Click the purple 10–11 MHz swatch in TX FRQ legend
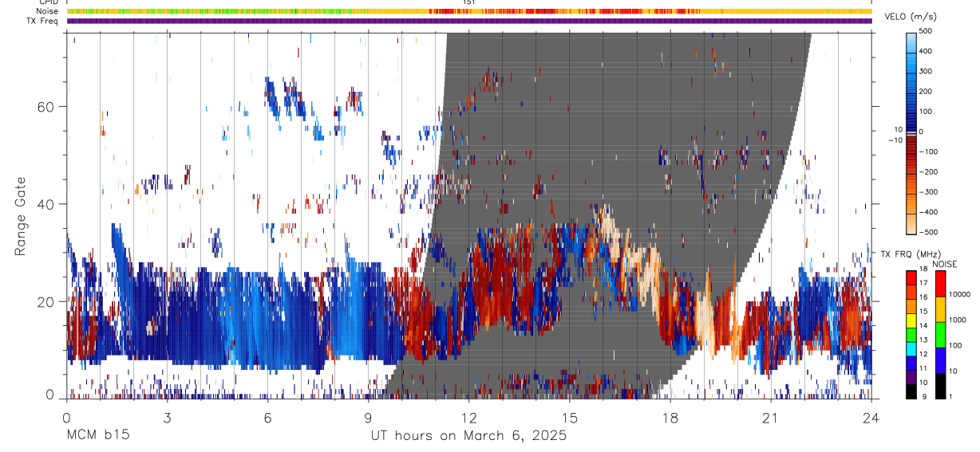 pyautogui.click(x=912, y=376)
